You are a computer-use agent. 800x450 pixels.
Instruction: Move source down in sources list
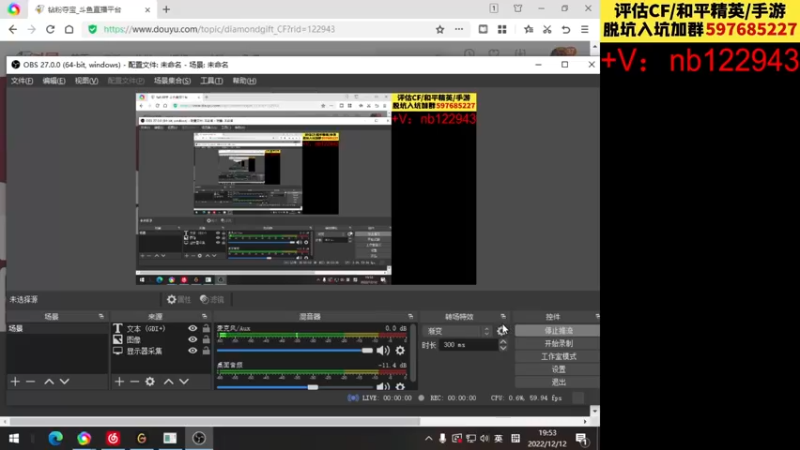tap(184, 382)
